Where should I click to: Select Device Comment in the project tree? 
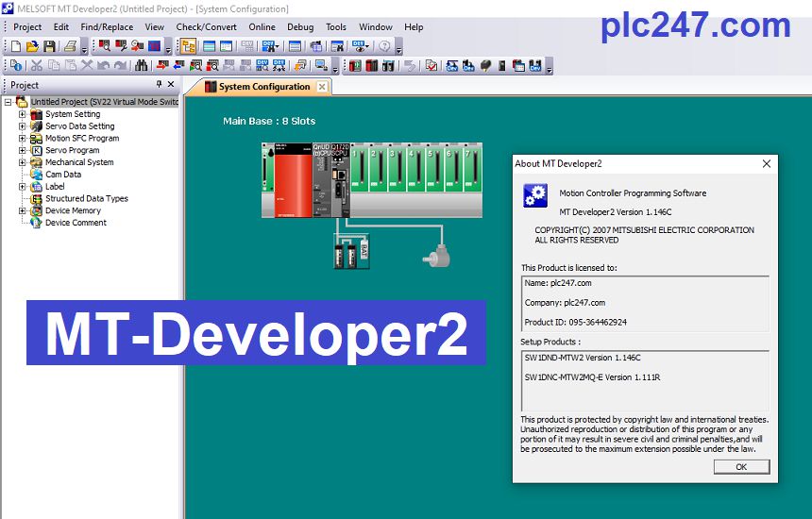point(76,223)
